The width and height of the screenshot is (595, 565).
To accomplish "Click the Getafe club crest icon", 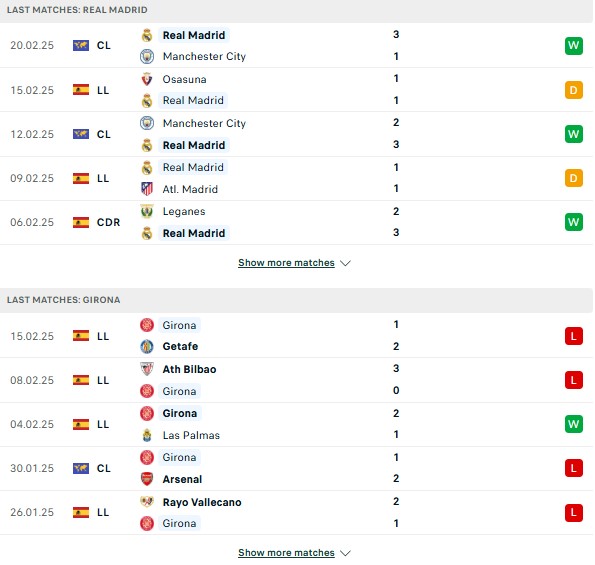I will (147, 346).
